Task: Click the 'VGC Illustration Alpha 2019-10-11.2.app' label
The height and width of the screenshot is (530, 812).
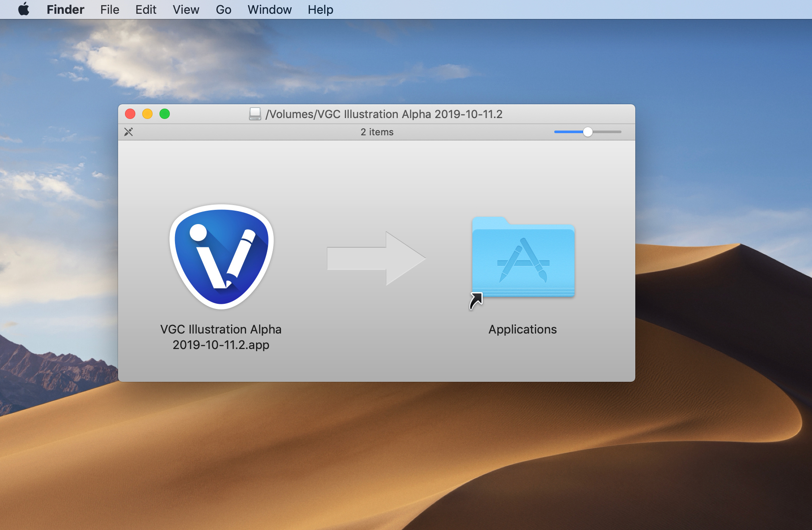Action: coord(221,337)
